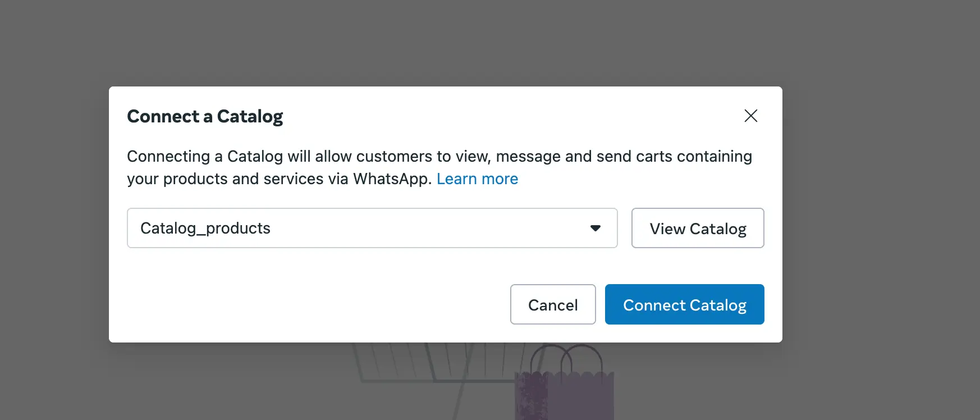The image size is (980, 420).
Task: Select the Catalog_products text in the dropdown
Action: tap(205, 228)
